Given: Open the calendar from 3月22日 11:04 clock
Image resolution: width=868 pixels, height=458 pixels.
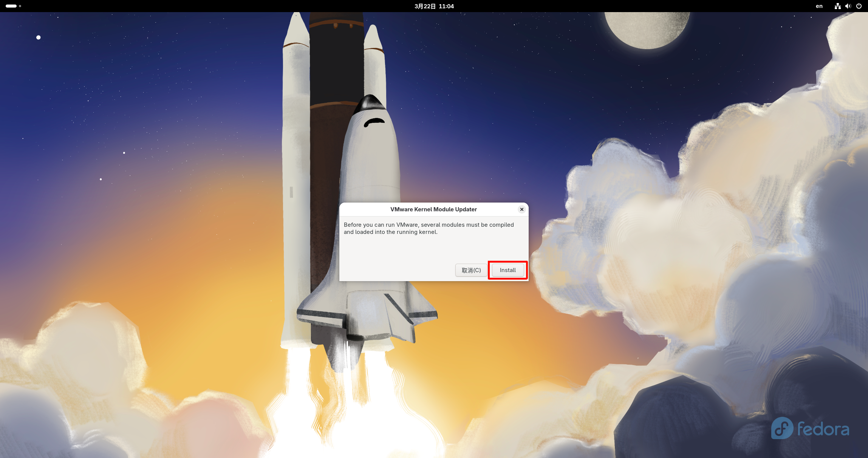Looking at the screenshot, I should click(434, 6).
